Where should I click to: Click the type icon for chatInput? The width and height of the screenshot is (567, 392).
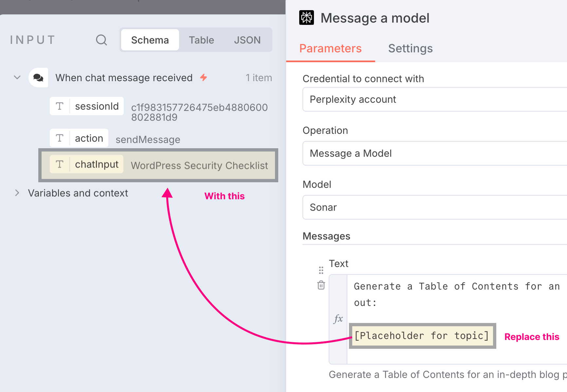click(60, 164)
